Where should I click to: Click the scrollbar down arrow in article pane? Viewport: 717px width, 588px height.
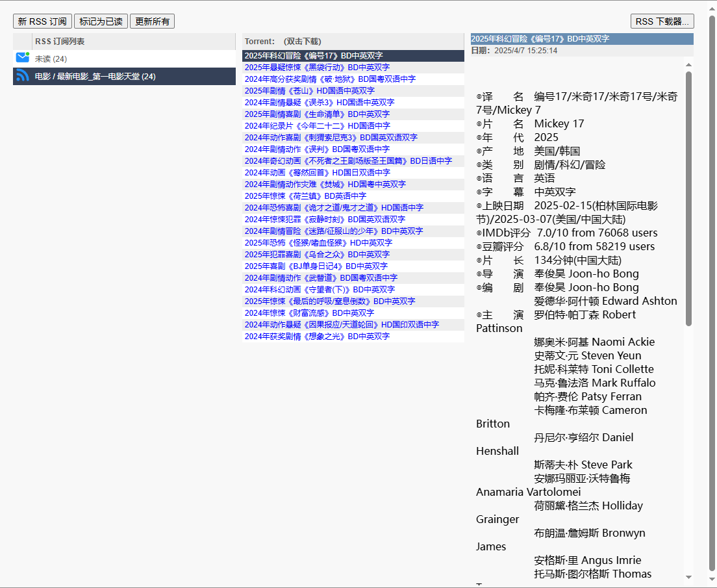point(688,577)
